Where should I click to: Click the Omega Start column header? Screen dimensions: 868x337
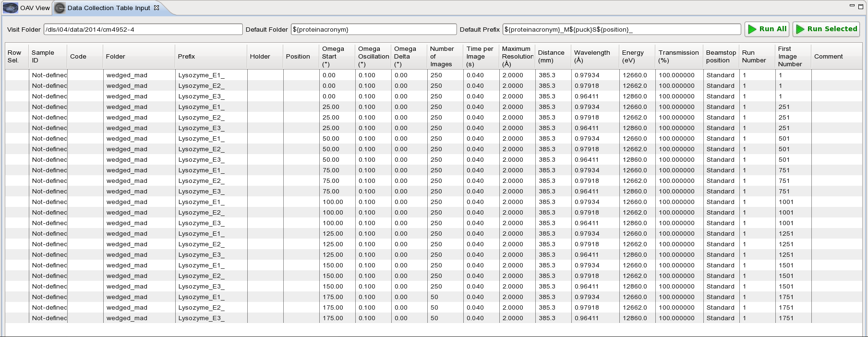[x=337, y=57]
